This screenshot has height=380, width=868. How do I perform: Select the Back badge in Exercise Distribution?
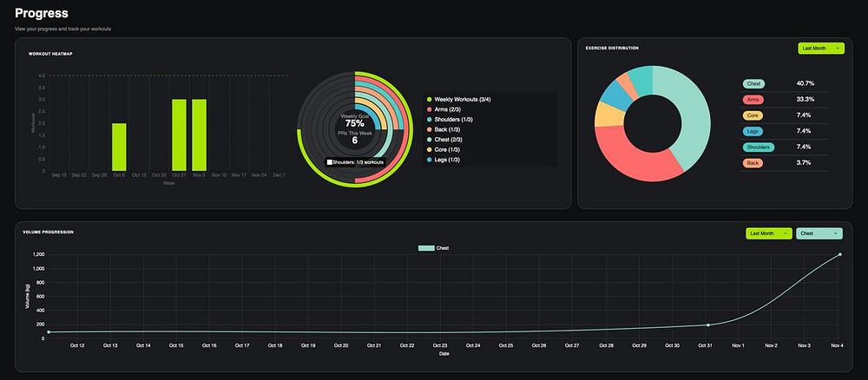click(753, 162)
